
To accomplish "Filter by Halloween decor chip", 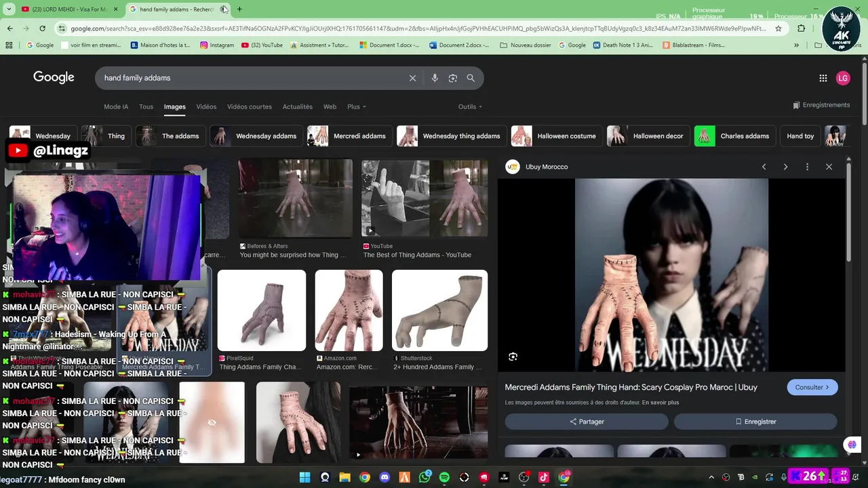I will [648, 136].
